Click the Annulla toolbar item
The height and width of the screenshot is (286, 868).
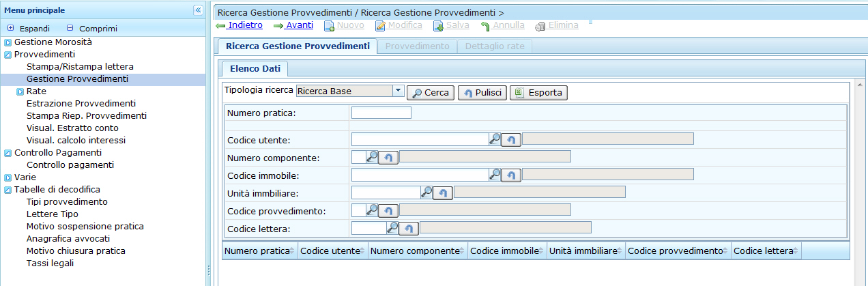(x=502, y=25)
